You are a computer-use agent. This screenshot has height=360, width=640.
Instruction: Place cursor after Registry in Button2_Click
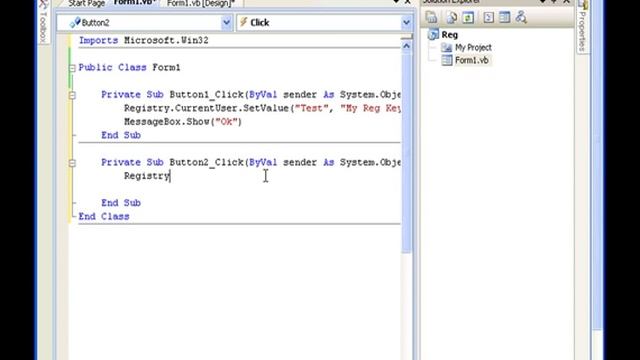tap(170, 176)
